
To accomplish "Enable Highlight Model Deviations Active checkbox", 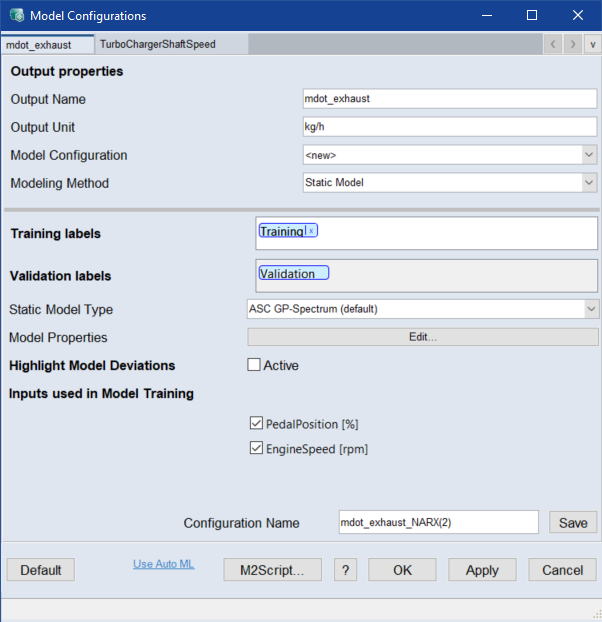I will [254, 365].
